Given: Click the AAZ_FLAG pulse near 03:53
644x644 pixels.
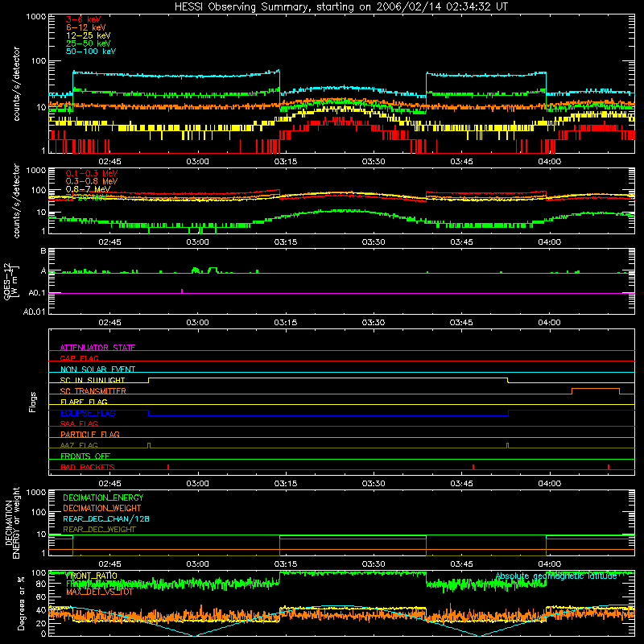Looking at the screenshot, I should click(x=508, y=445).
